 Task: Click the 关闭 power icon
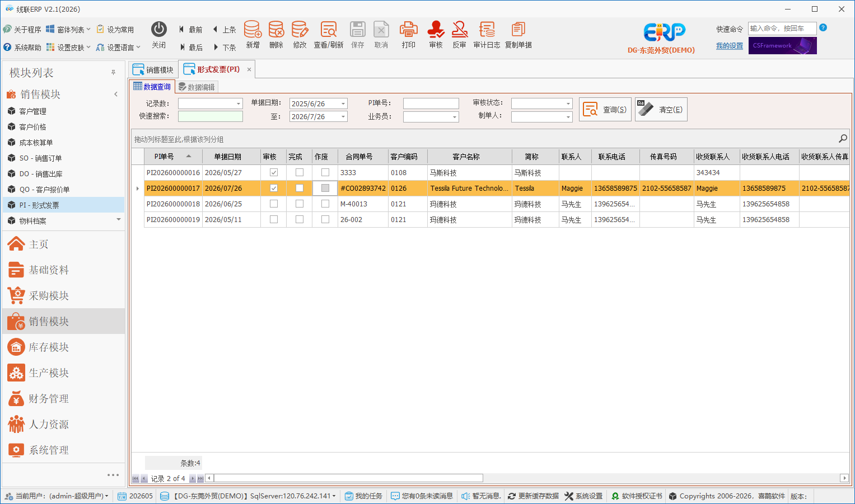tap(159, 35)
